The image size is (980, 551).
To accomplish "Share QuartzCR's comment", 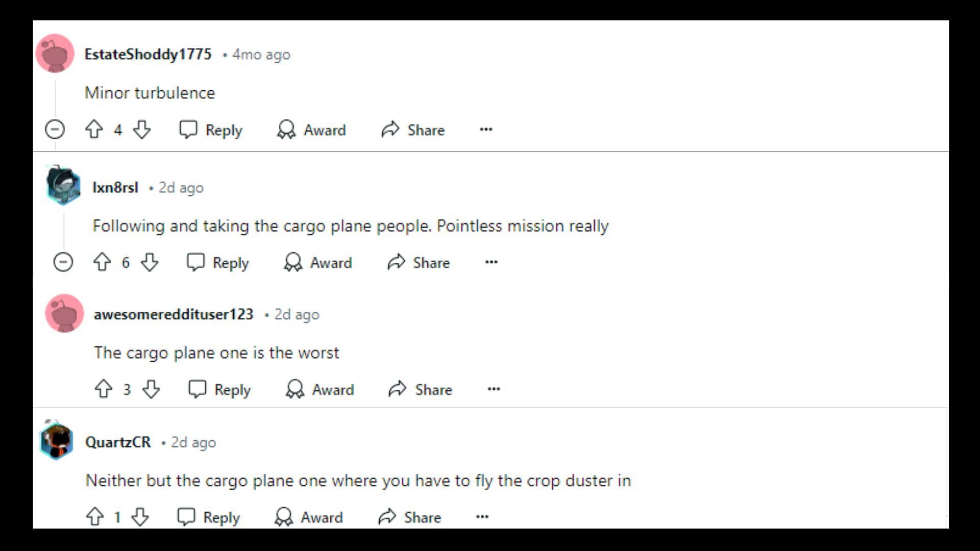I will [x=410, y=517].
